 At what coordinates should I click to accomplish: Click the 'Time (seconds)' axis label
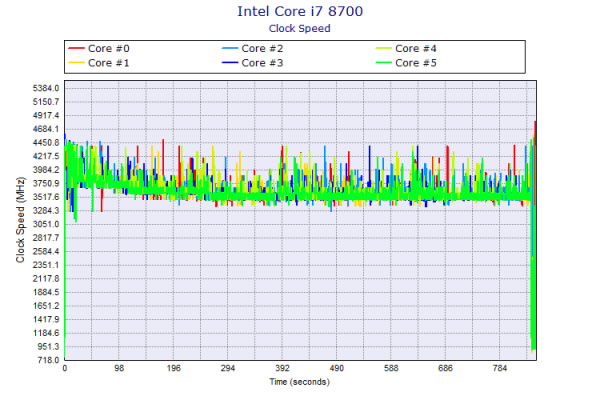click(x=300, y=382)
